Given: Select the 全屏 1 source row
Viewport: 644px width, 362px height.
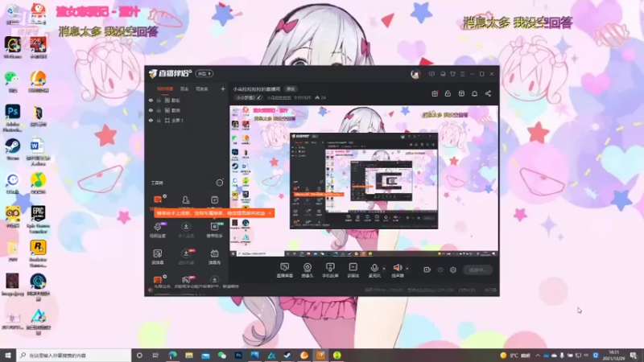Looking at the screenshot, I should (x=187, y=120).
